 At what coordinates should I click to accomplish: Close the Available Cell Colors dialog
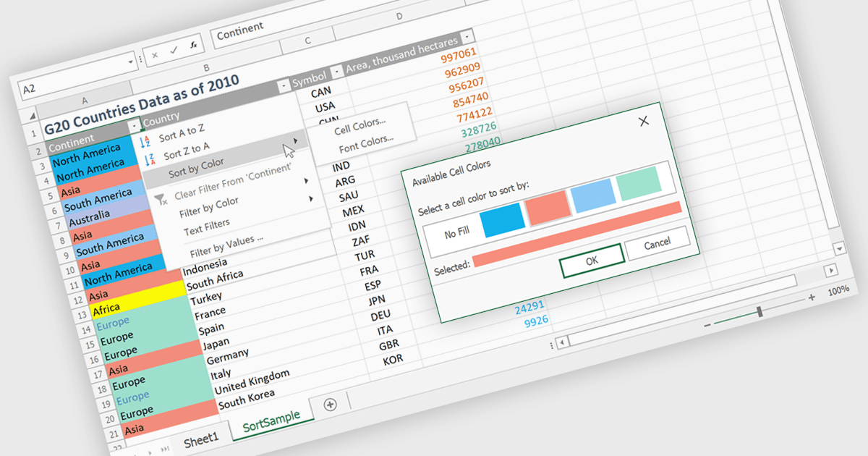tap(644, 121)
